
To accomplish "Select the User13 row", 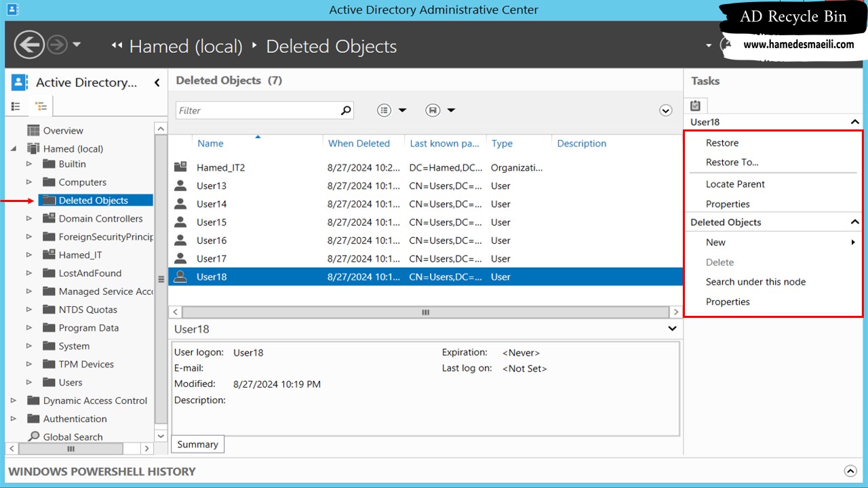I will click(425, 186).
